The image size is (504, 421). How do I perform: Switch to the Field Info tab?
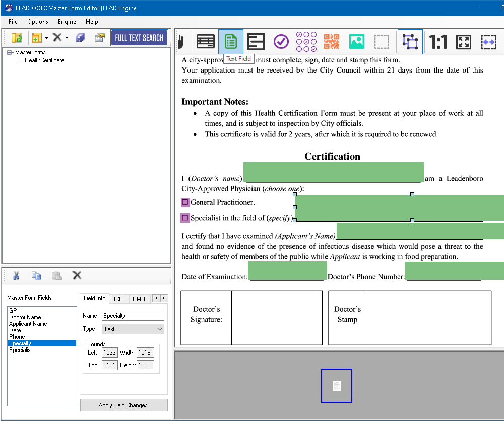click(x=95, y=298)
